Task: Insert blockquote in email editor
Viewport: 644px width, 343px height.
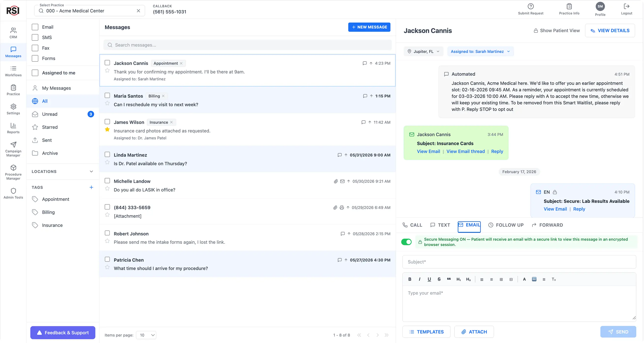Action: 449,279
